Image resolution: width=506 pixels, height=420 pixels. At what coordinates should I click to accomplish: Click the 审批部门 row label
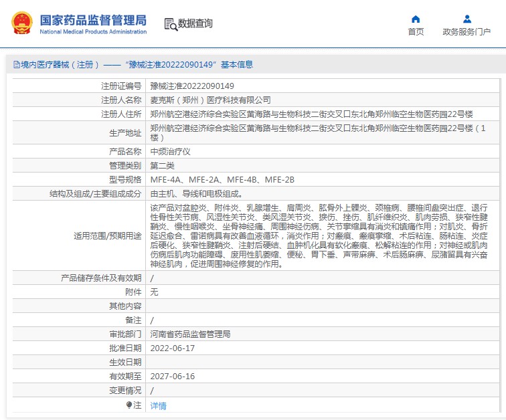pyautogui.click(x=125, y=334)
